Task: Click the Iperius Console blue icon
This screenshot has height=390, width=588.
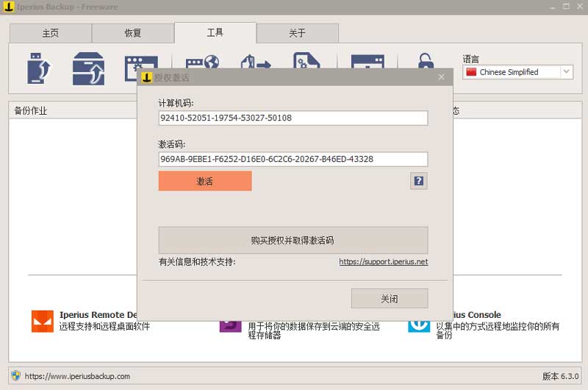Action: click(x=419, y=327)
